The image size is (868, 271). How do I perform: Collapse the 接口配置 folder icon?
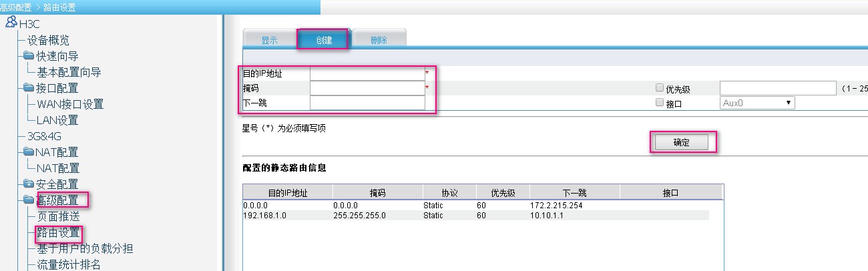pos(29,87)
